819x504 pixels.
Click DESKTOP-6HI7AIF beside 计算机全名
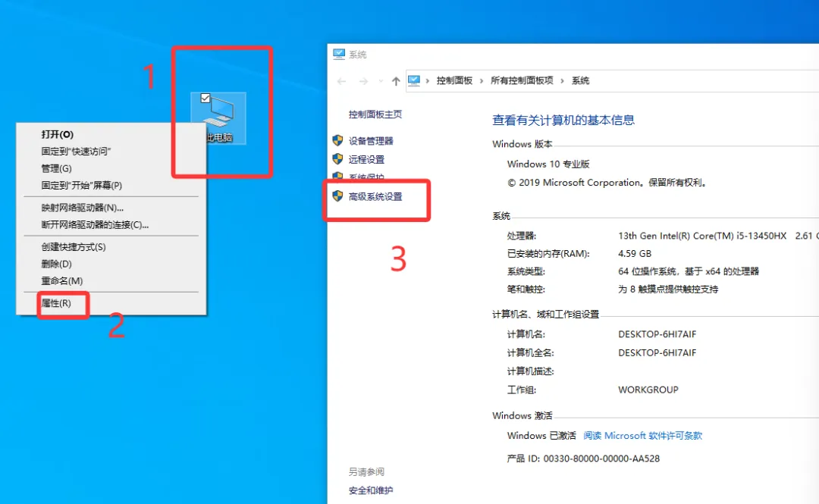point(657,353)
